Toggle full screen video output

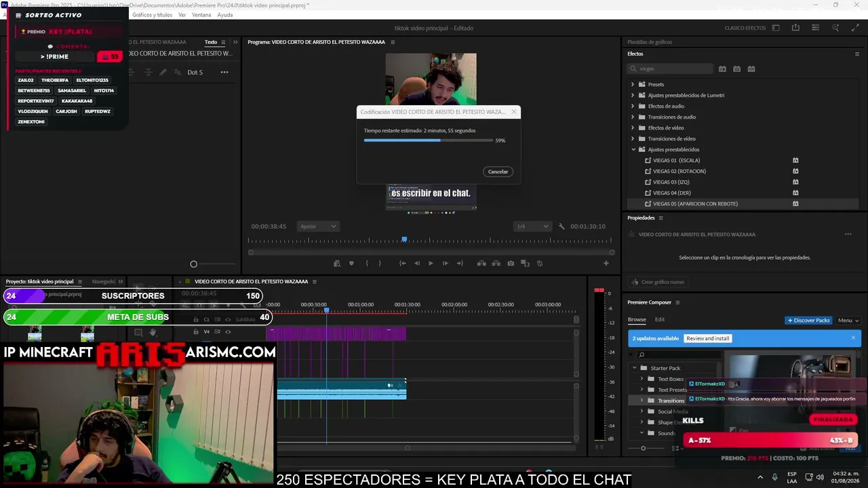[855, 28]
